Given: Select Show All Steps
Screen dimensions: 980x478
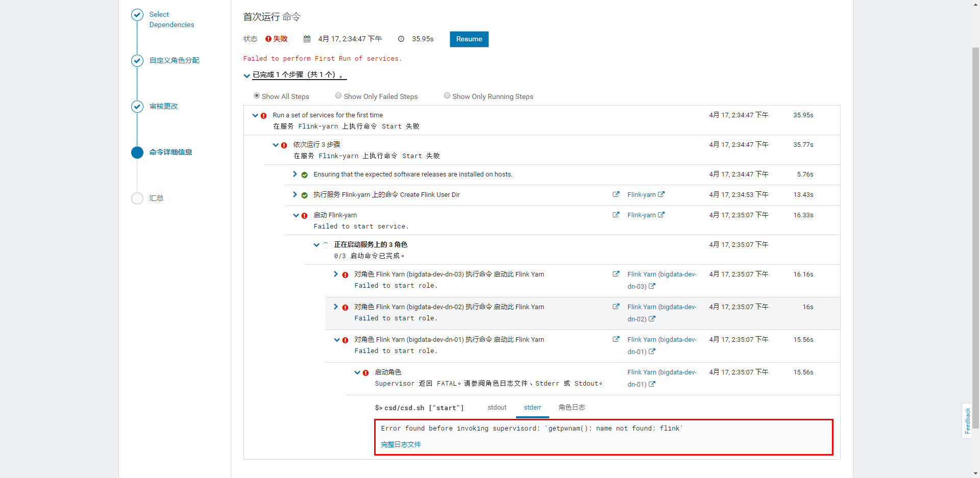Looking at the screenshot, I should 257,95.
